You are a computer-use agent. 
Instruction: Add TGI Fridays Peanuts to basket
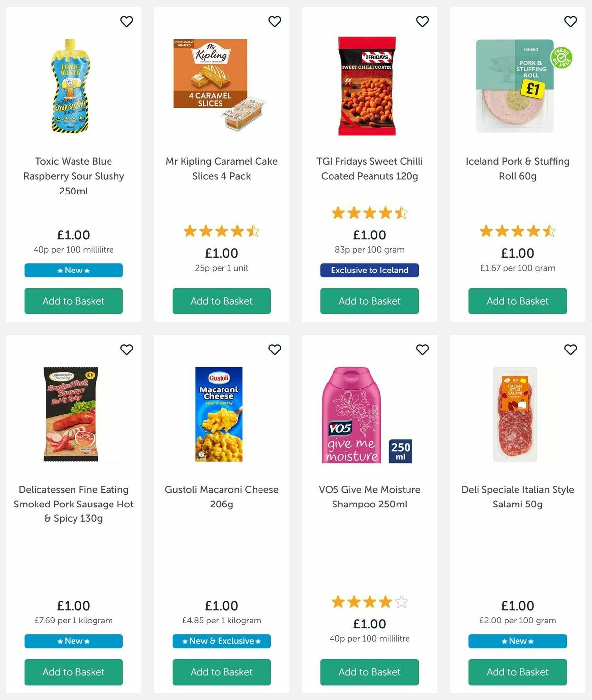click(369, 301)
